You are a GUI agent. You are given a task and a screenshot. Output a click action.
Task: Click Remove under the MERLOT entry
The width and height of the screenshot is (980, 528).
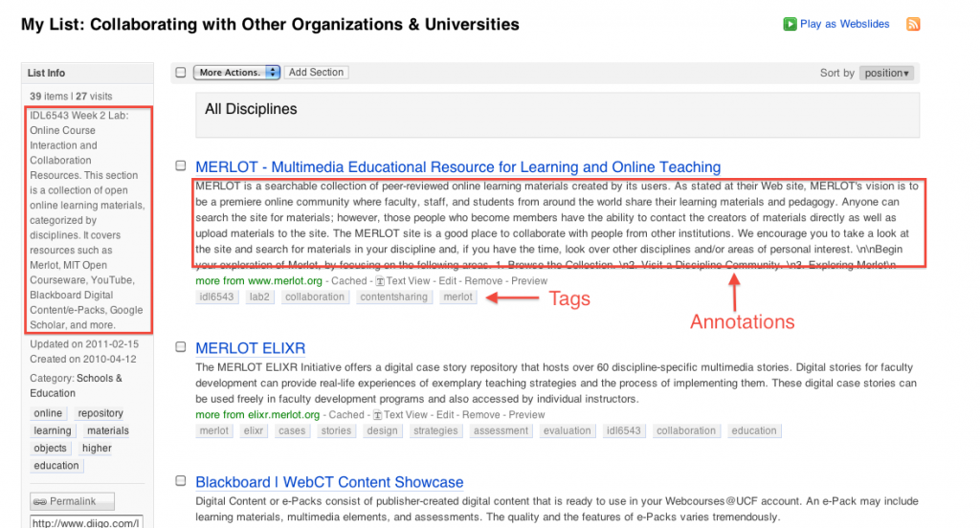tap(483, 281)
